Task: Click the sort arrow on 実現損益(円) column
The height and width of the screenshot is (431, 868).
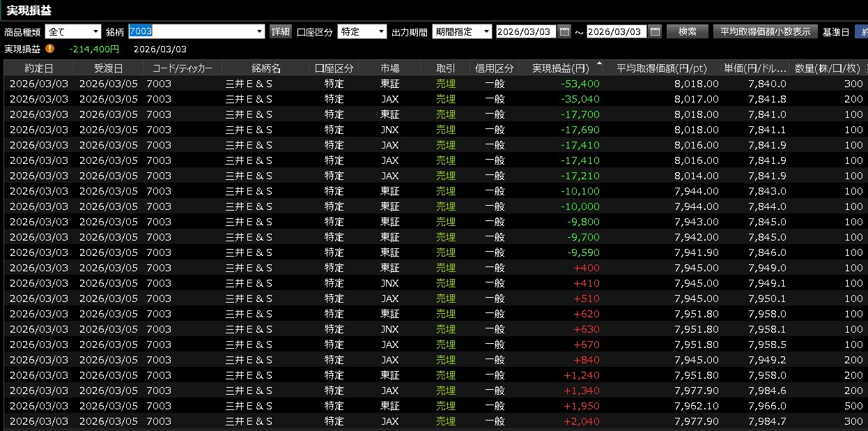Action: click(x=600, y=63)
